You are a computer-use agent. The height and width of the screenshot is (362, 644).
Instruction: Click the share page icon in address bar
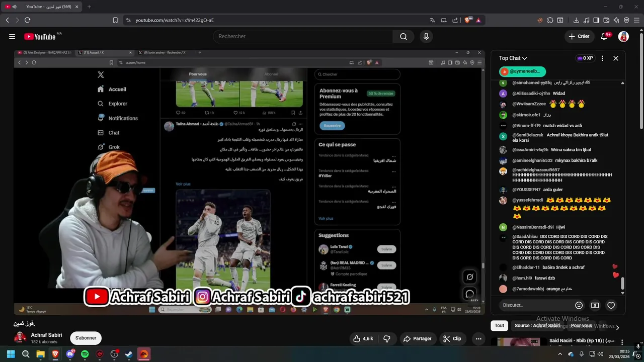click(x=455, y=20)
